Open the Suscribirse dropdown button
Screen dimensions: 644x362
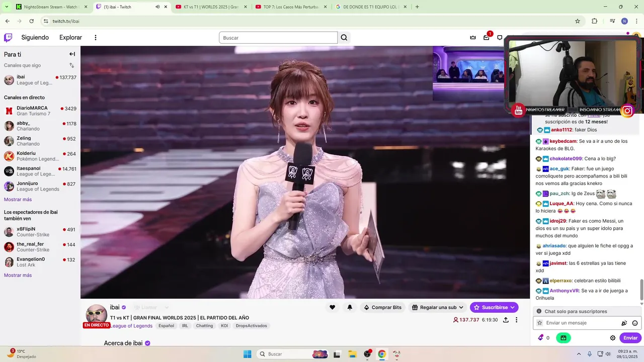click(x=494, y=307)
